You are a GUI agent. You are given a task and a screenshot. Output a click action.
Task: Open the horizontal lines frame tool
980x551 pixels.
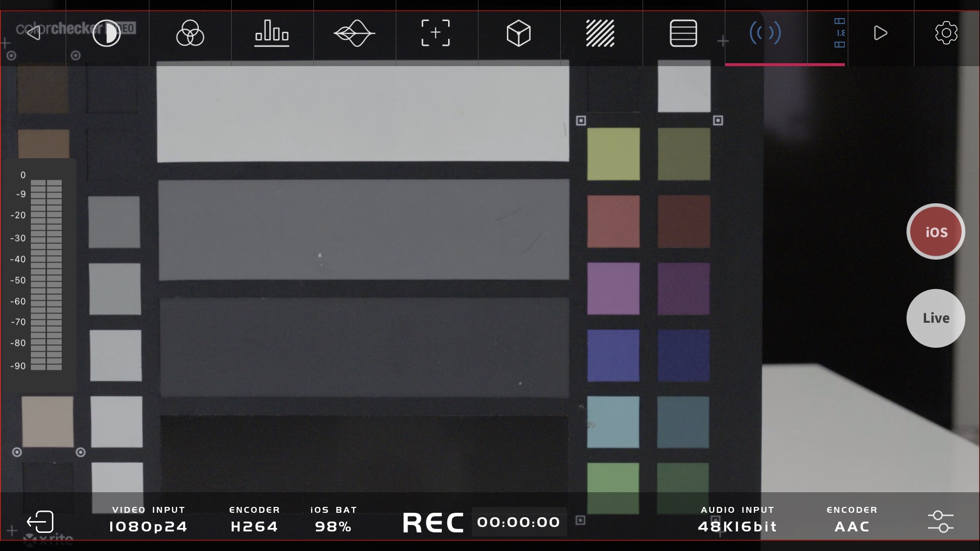pyautogui.click(x=683, y=33)
